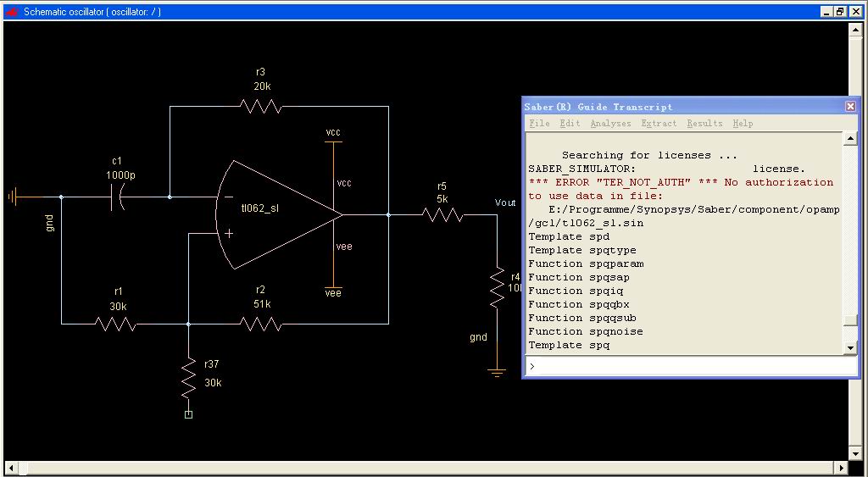Click the 'Template spq' transcript line
This screenshot has width=868, height=477.
(x=569, y=345)
